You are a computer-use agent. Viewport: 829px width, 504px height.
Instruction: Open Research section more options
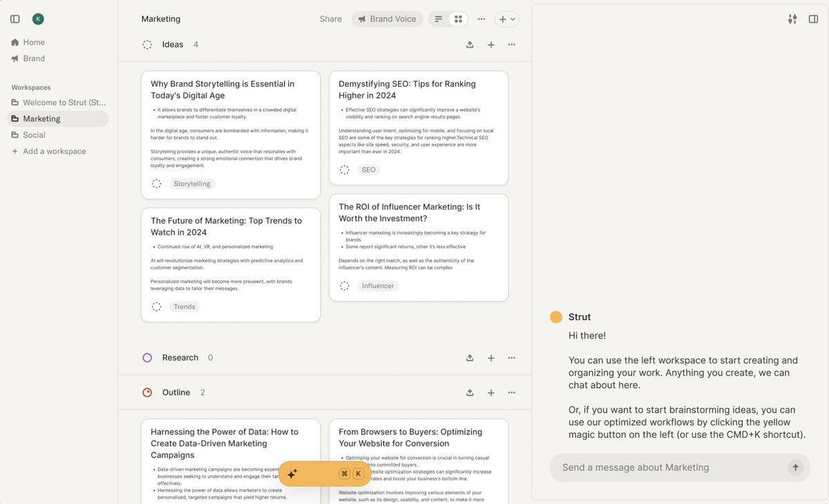[512, 358]
